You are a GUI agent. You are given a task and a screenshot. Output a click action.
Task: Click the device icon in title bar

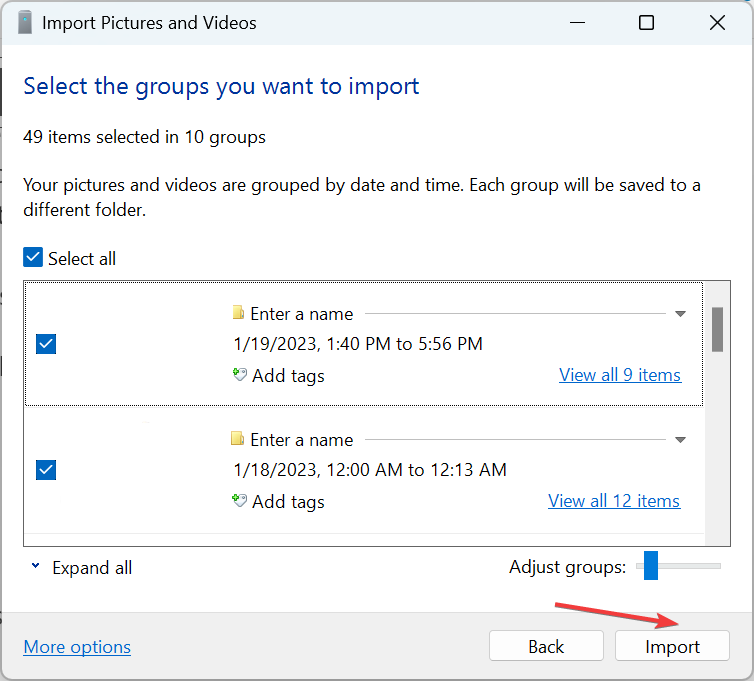(25, 23)
